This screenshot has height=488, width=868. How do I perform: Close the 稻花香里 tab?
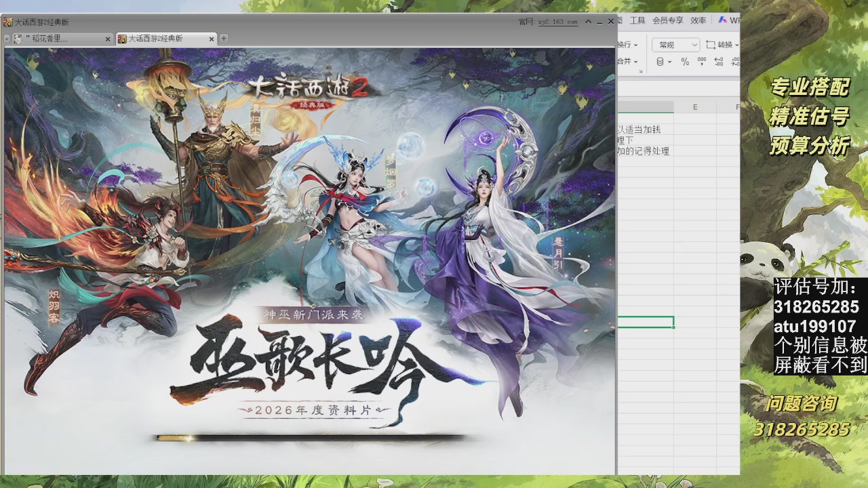pos(108,39)
